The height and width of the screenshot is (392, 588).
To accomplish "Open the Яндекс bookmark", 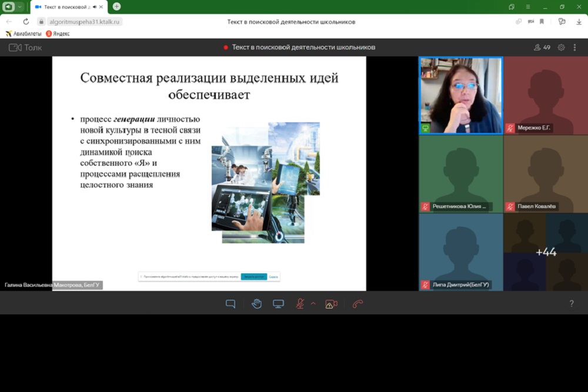I will point(58,33).
